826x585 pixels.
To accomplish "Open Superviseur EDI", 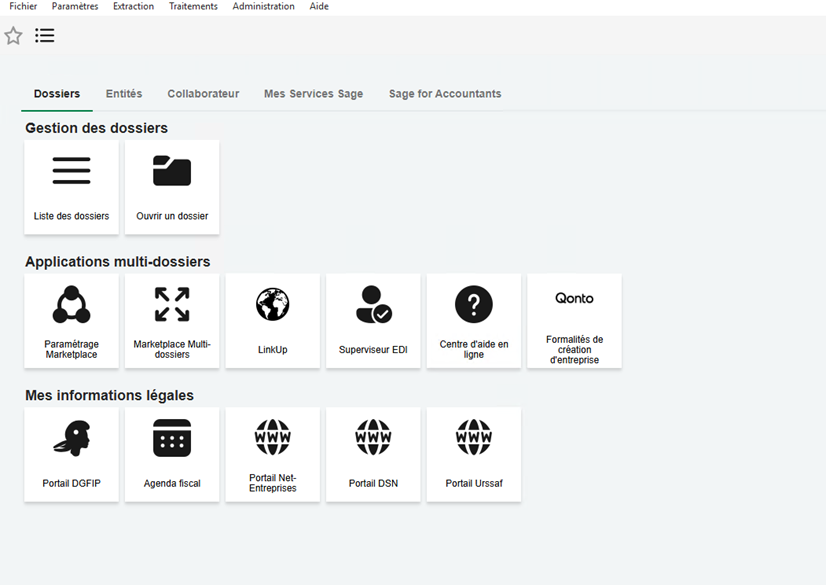I will click(x=373, y=321).
